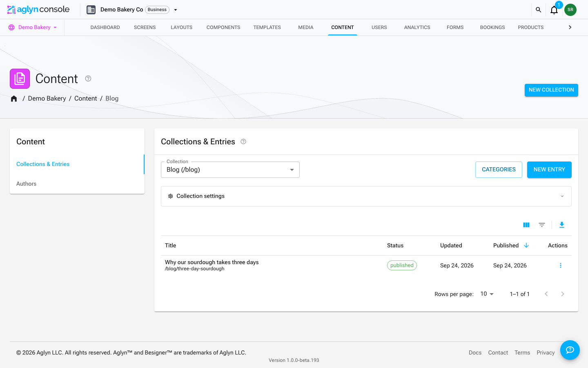Open the search magnifier icon
588x368 pixels.
pos(539,10)
